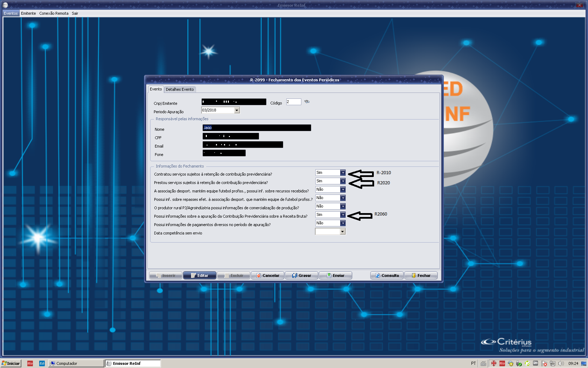Open dropdown for associação desport. recursos recebidos
The image size is (588, 368).
pyautogui.click(x=343, y=190)
